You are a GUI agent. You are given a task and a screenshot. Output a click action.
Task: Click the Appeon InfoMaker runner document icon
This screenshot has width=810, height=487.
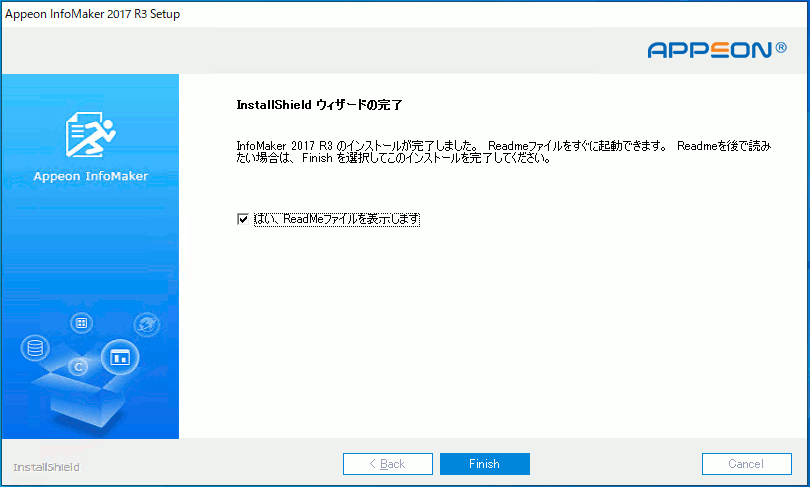tap(91, 134)
